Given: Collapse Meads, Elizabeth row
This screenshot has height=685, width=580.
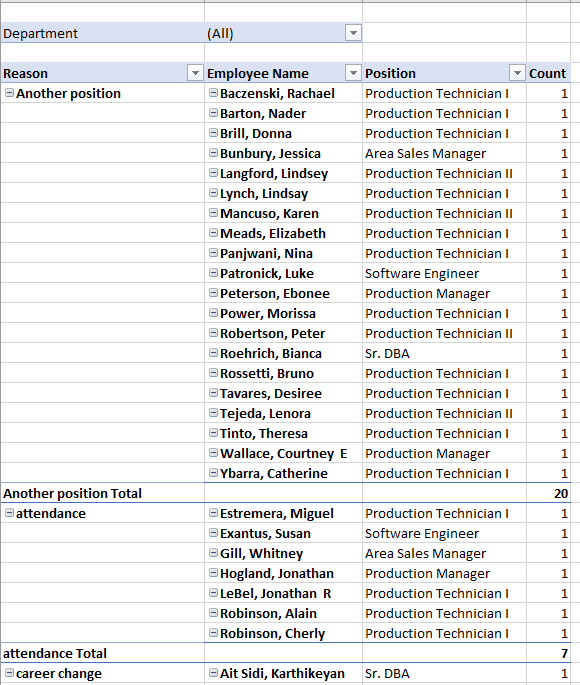Looking at the screenshot, I should point(213,233).
